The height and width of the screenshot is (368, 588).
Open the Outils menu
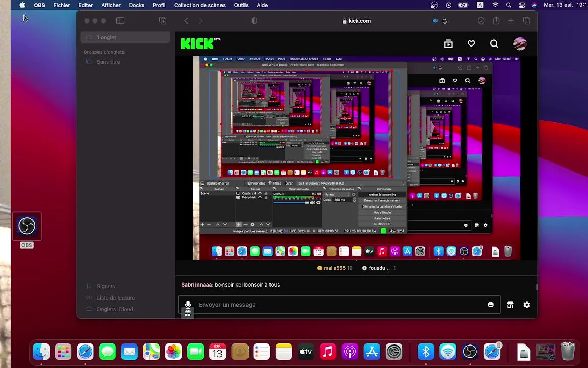tap(241, 5)
